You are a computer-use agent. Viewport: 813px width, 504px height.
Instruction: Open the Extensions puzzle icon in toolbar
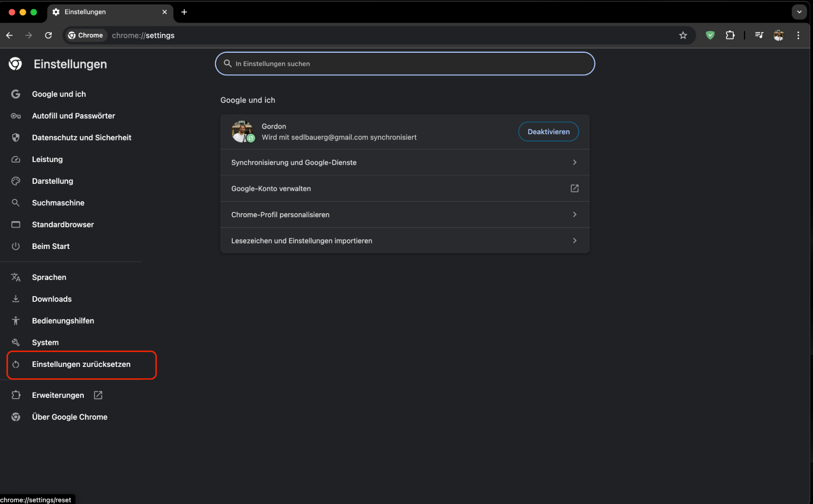pos(730,35)
